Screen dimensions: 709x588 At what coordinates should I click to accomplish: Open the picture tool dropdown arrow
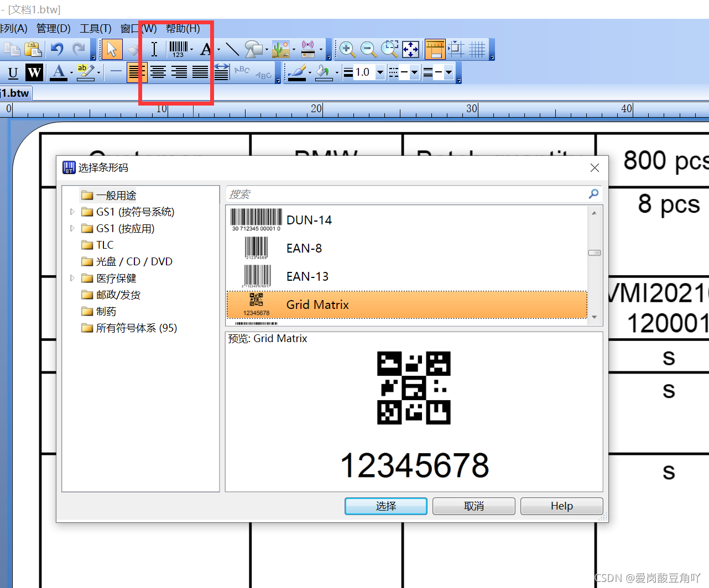click(x=294, y=50)
